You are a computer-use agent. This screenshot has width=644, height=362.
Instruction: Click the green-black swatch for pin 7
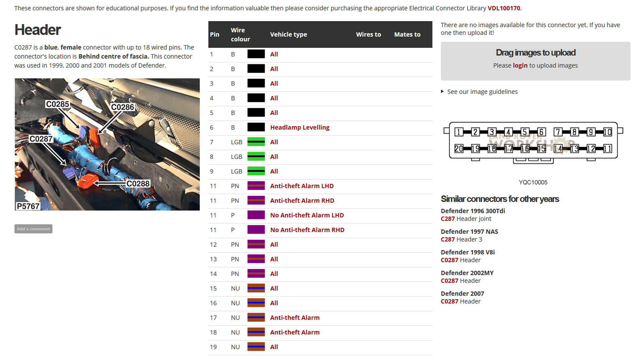point(256,142)
